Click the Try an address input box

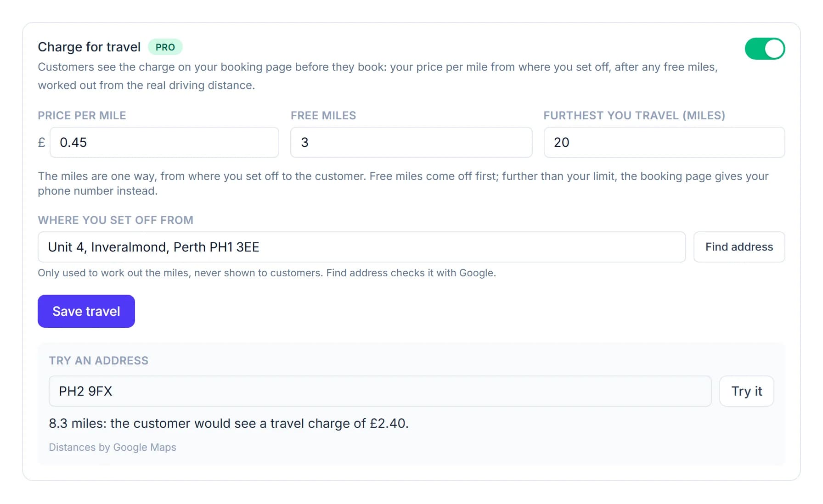(x=380, y=391)
